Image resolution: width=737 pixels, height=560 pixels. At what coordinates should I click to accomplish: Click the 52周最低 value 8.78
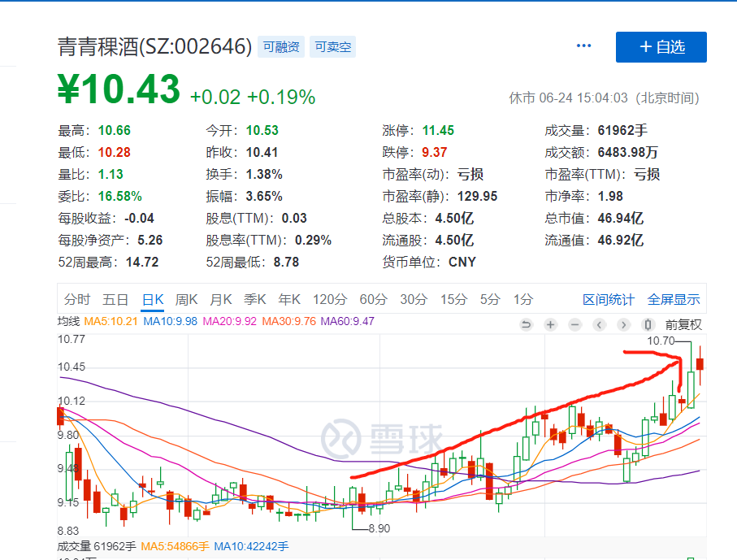(x=286, y=262)
